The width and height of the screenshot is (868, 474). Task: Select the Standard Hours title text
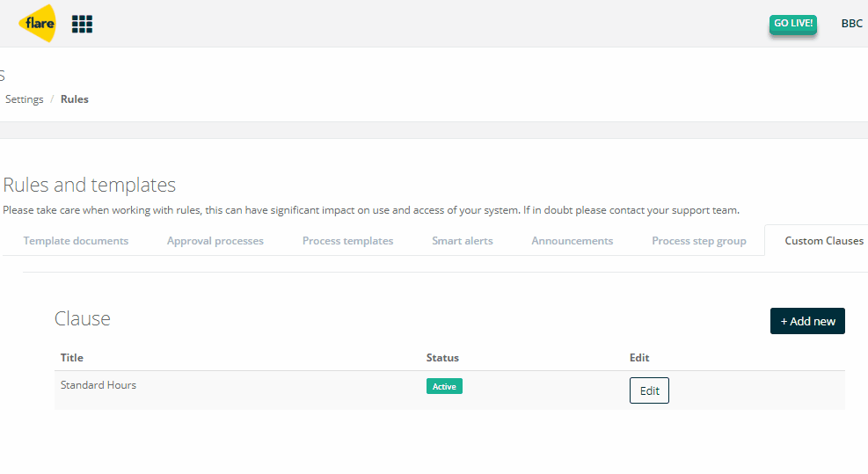98,385
